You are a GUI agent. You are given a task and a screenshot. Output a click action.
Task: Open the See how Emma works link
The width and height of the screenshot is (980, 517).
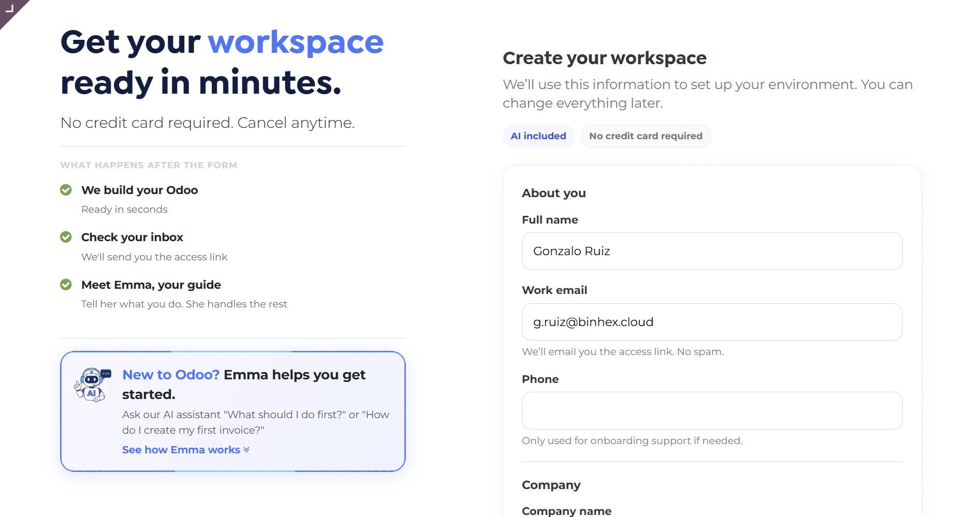coord(186,450)
